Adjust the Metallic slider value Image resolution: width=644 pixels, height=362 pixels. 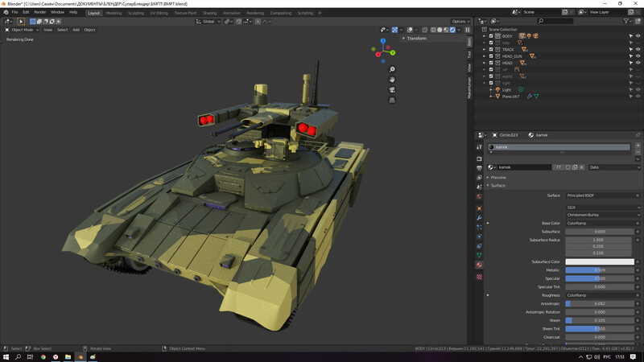coord(599,270)
